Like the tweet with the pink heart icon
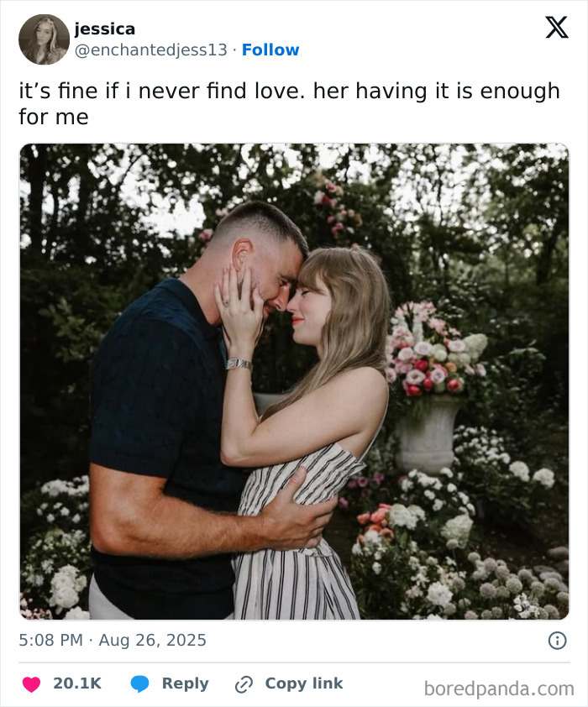This screenshot has width=588, height=707. (32, 684)
